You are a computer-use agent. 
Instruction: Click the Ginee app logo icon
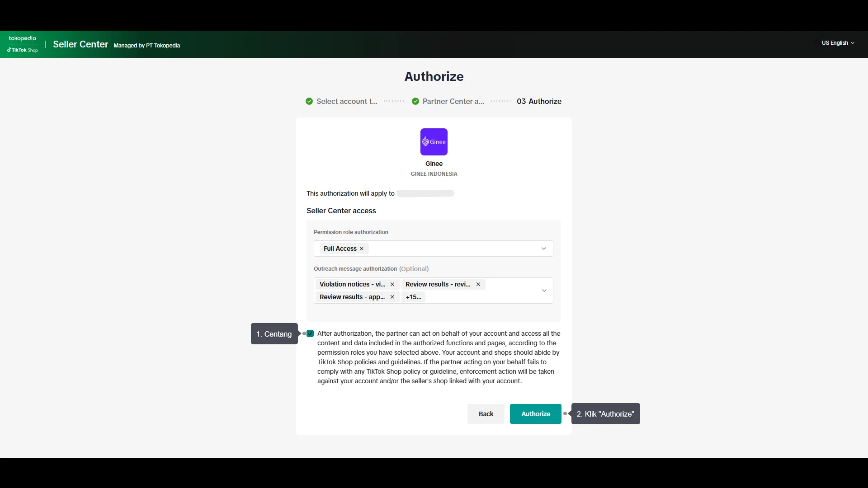coord(434,142)
